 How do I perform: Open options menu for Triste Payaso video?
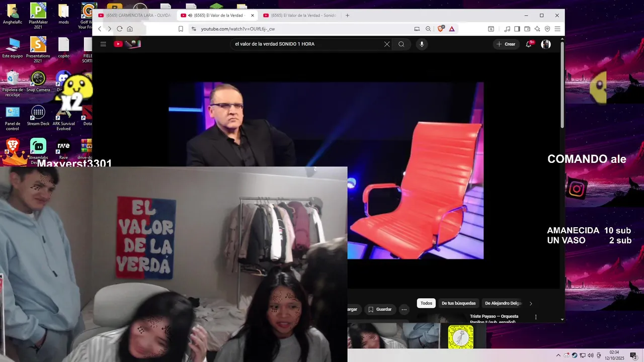(x=536, y=317)
